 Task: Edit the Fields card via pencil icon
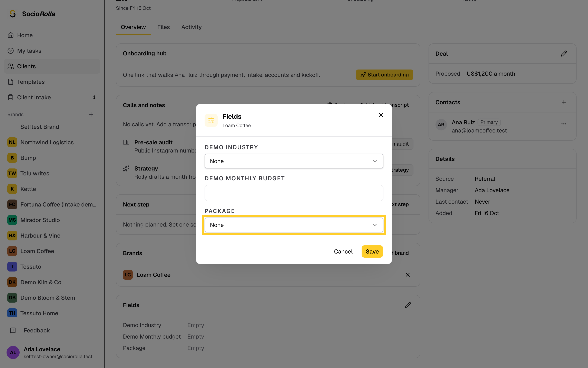click(408, 305)
